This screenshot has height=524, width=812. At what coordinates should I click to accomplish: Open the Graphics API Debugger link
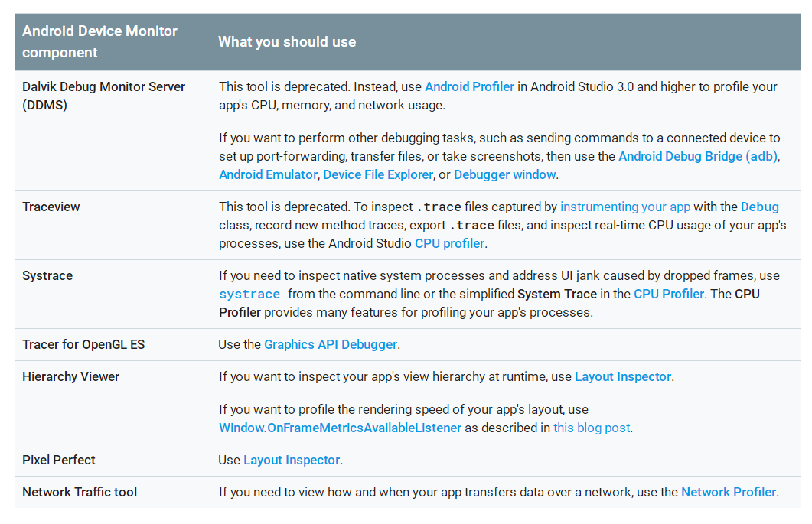(331, 344)
